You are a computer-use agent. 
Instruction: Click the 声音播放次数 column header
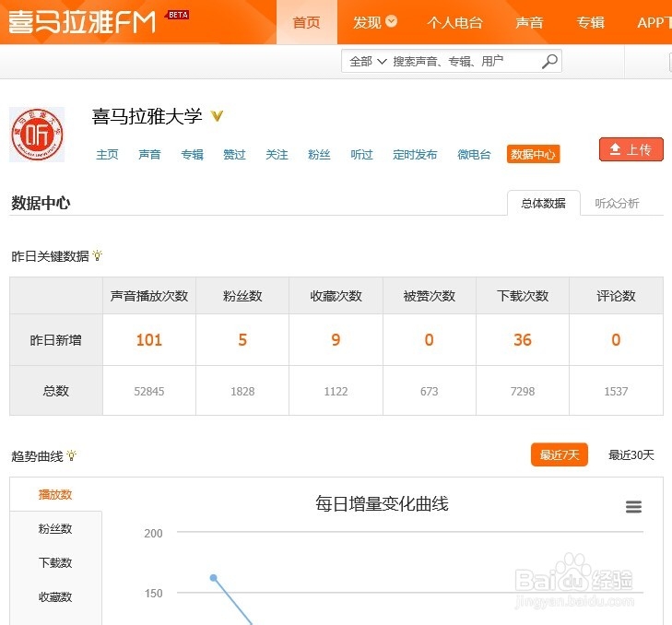[x=149, y=296]
